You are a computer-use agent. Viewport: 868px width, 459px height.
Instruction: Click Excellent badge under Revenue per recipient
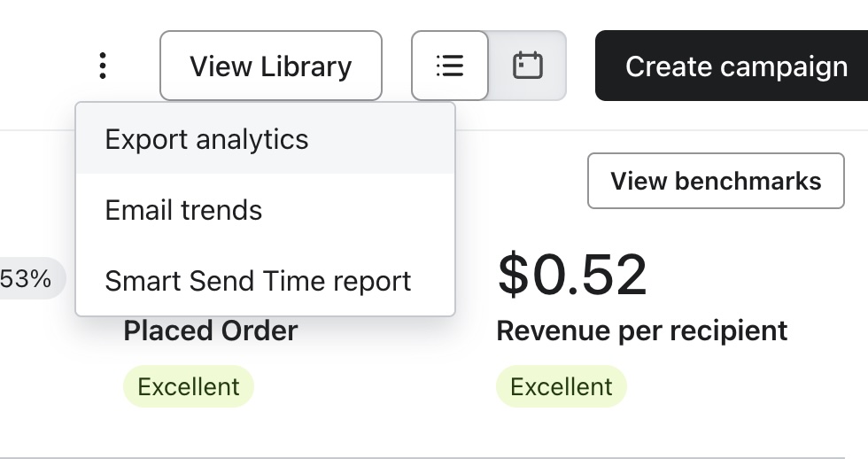point(562,387)
